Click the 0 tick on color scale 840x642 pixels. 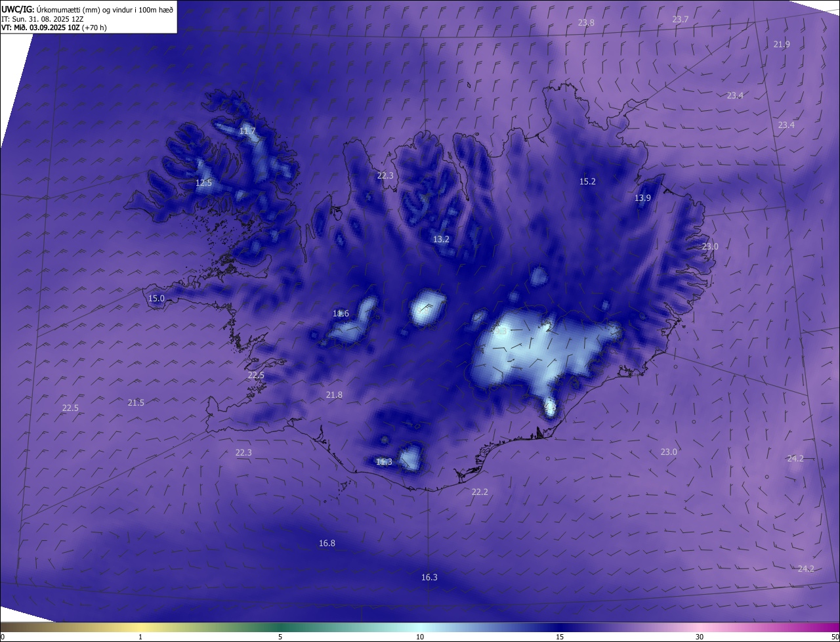click(x=3, y=637)
